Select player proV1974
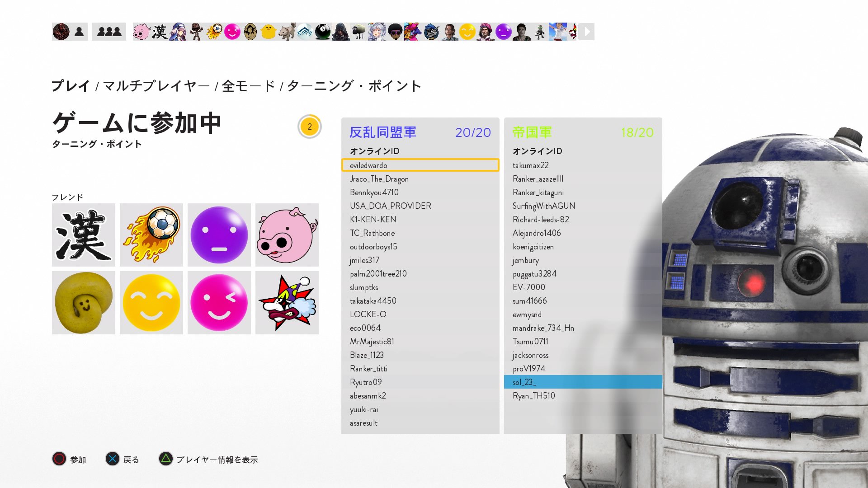Image resolution: width=868 pixels, height=488 pixels. (583, 369)
